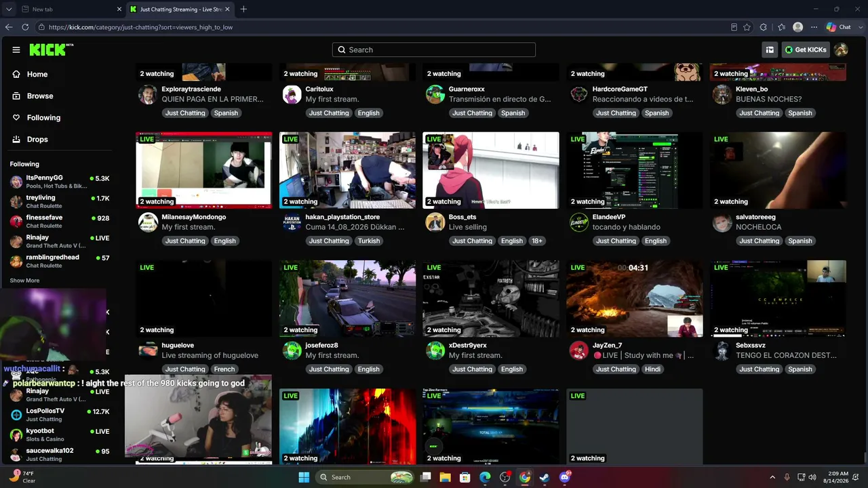Switch to the New tab browser tab

pos(71,9)
